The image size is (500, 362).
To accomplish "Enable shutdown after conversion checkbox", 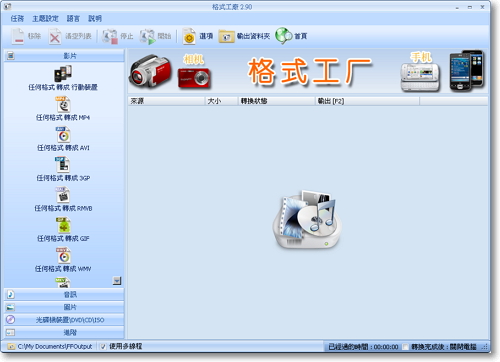I will click(405, 347).
